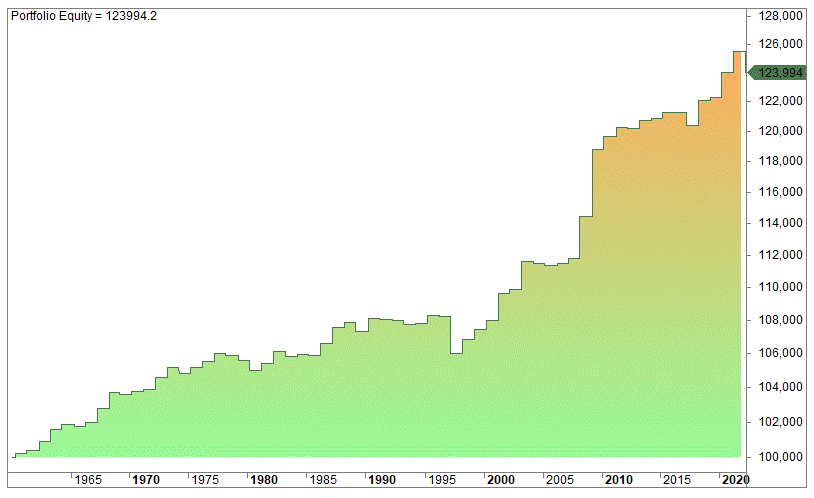Screen dimensions: 814x498
Task: Click the 126,000 value on the price axis
Action: (780, 45)
